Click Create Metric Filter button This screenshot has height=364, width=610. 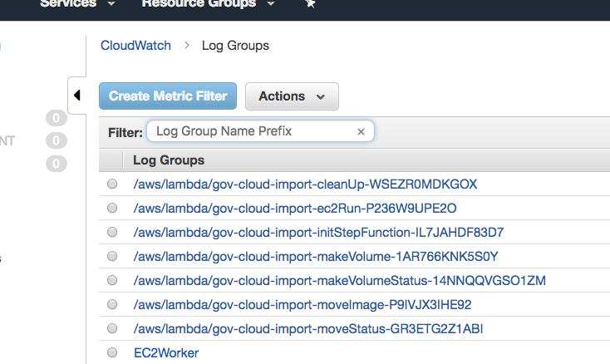tap(168, 96)
